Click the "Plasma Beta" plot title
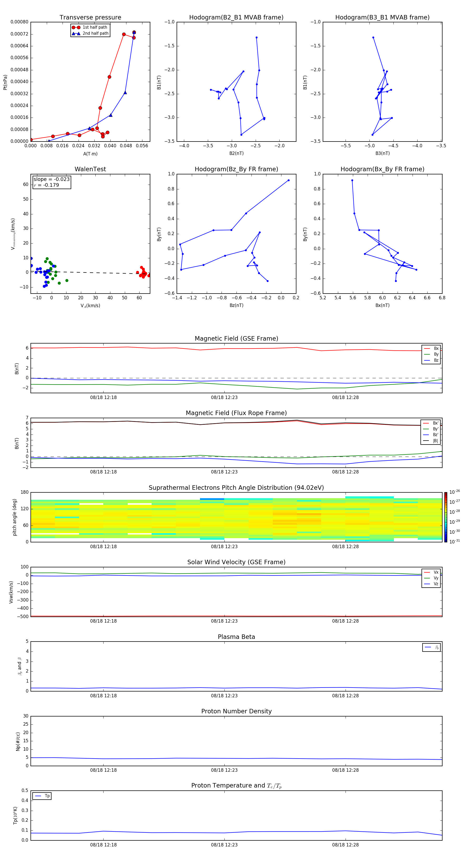The image size is (473, 868). click(x=236, y=637)
